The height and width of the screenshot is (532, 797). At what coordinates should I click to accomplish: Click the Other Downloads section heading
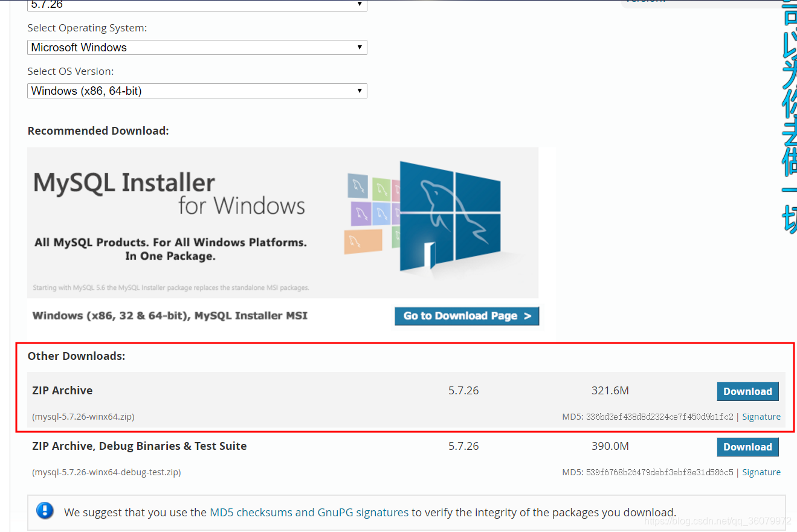[76, 356]
